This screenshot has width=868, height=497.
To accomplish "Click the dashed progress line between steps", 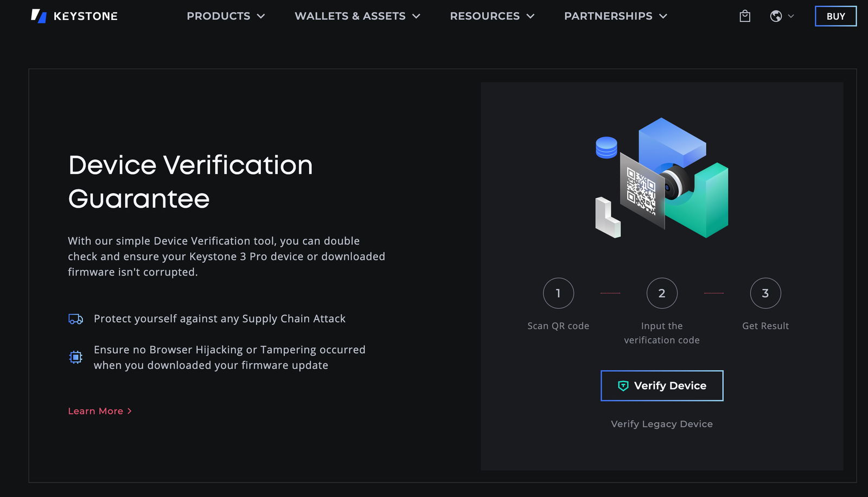I will (610, 293).
